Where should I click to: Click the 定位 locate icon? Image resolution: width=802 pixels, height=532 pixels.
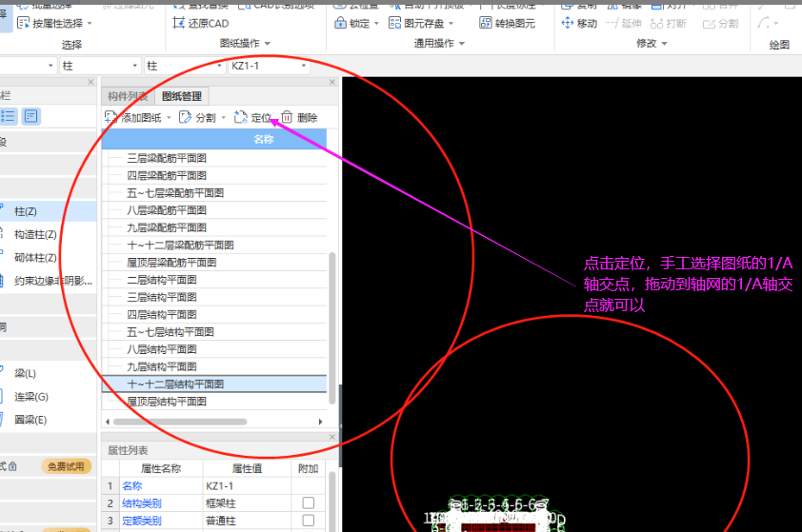pos(240,118)
